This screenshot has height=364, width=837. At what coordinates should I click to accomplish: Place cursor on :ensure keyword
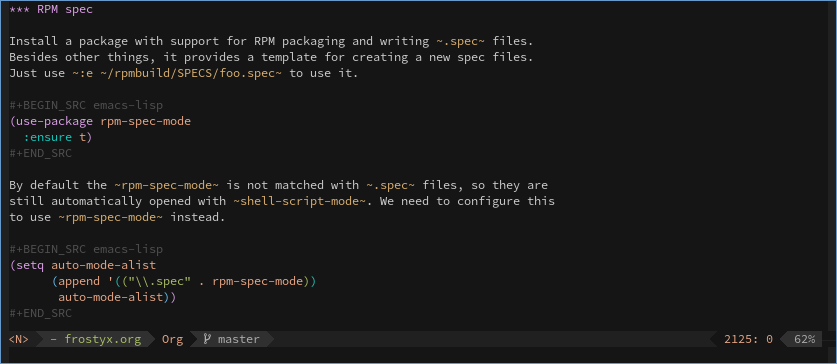pos(48,137)
